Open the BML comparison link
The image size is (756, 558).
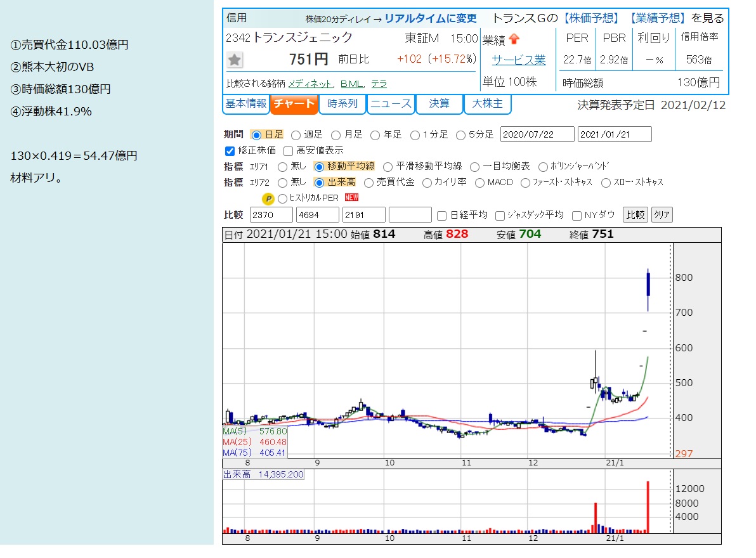tap(351, 84)
